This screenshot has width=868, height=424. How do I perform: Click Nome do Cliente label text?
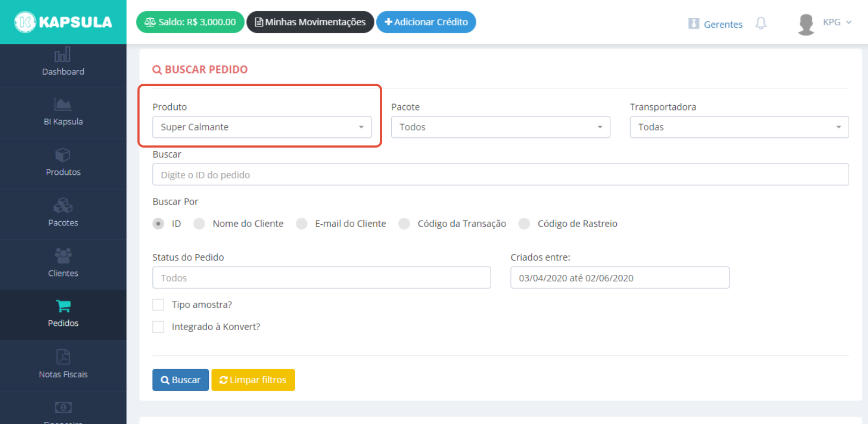coord(248,224)
